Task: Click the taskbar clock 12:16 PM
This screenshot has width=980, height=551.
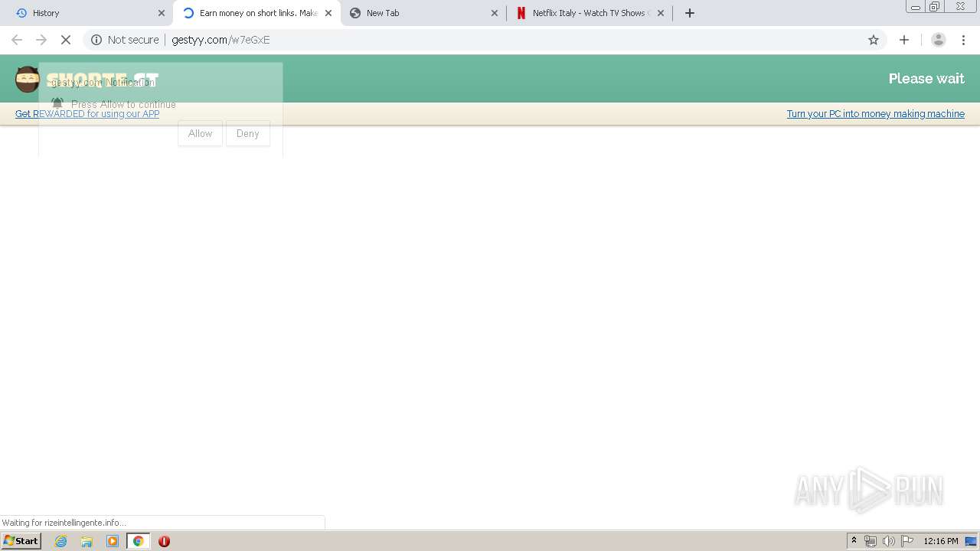Action: [940, 541]
